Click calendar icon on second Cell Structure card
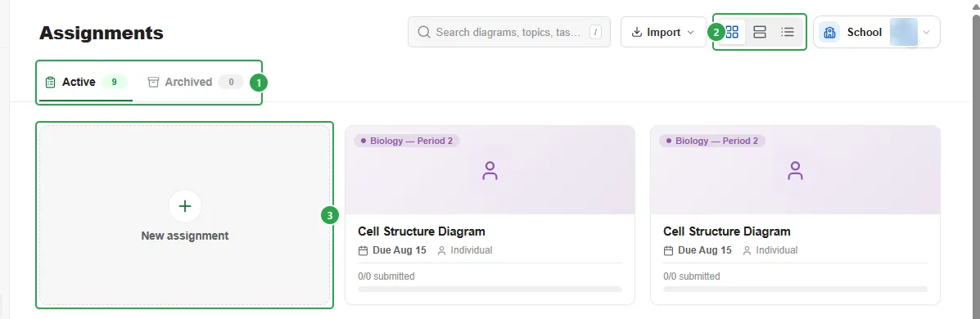Viewport: 980px width, 319px height. (x=669, y=250)
